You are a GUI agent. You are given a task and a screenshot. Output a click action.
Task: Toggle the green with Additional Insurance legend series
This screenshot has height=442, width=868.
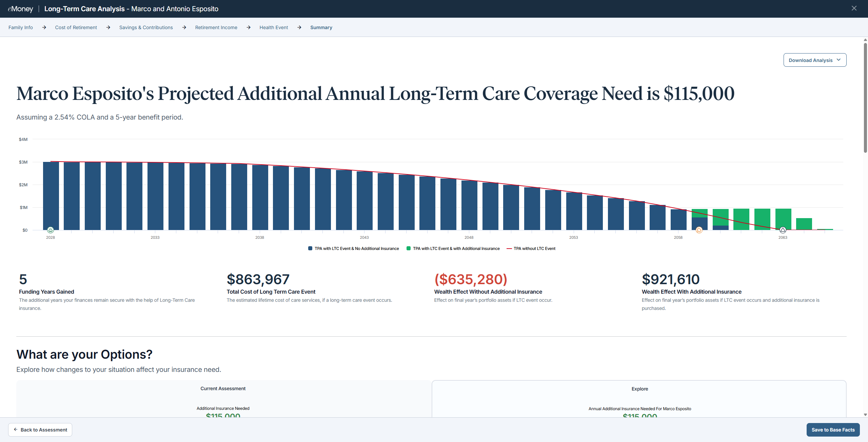(453, 249)
